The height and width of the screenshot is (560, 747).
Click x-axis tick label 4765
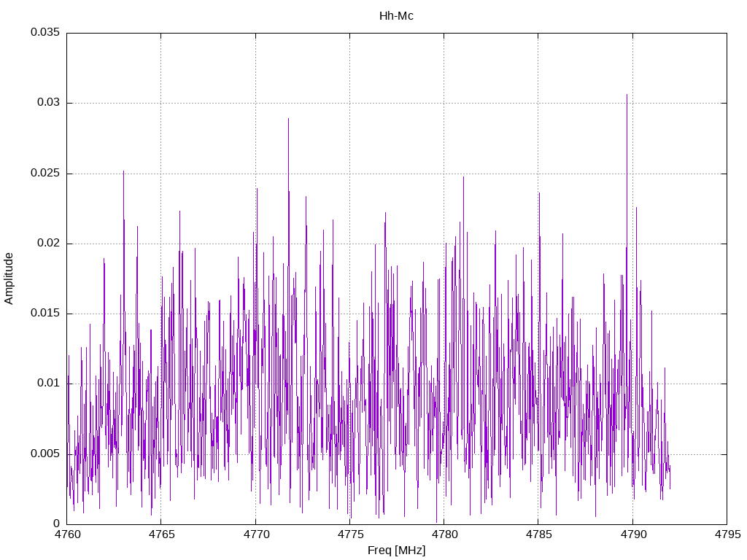point(161,534)
